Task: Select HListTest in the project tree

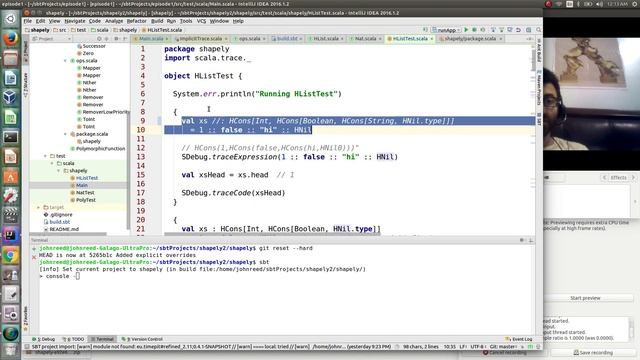Action: pyautogui.click(x=87, y=178)
